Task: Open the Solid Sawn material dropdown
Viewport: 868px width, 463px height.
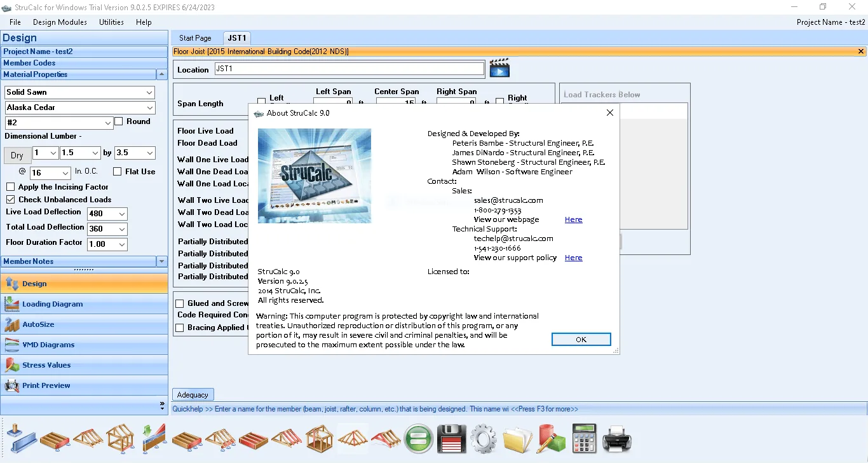Action: pos(149,92)
